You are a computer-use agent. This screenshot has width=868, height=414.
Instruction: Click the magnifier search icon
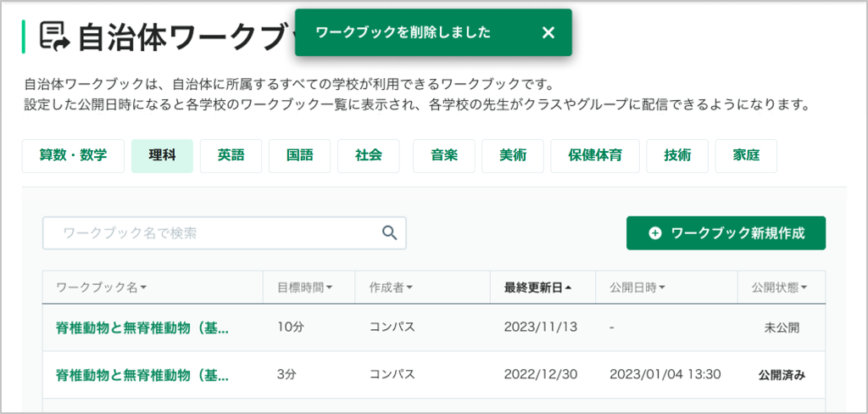[390, 233]
